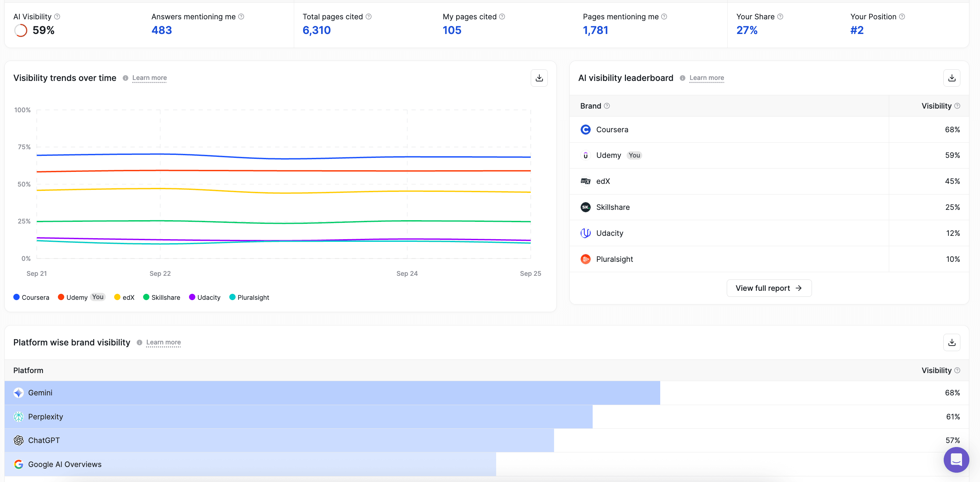Open the chat support bubble

(x=956, y=460)
